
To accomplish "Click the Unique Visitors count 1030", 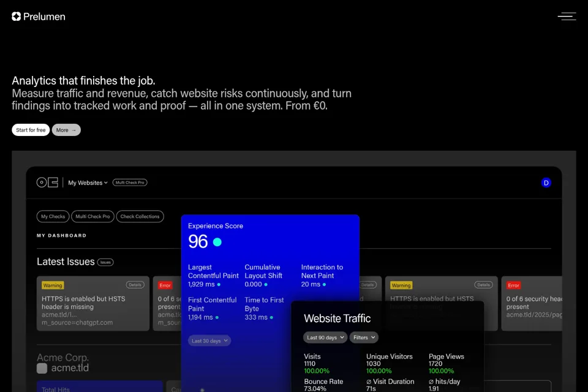I will click(373, 363).
